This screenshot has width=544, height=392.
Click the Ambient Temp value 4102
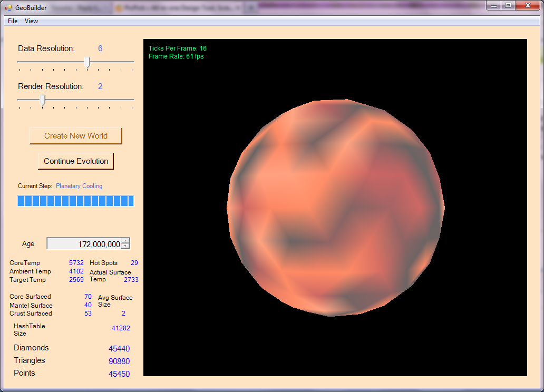point(76,271)
